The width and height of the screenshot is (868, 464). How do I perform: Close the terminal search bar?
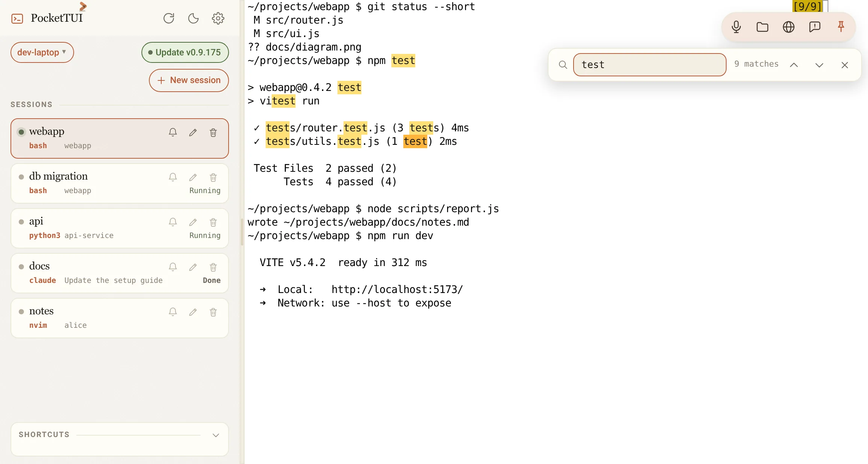845,65
